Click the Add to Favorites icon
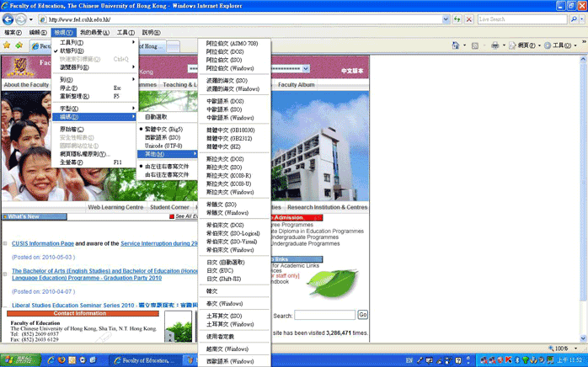This screenshot has height=367, width=588. 19,45
